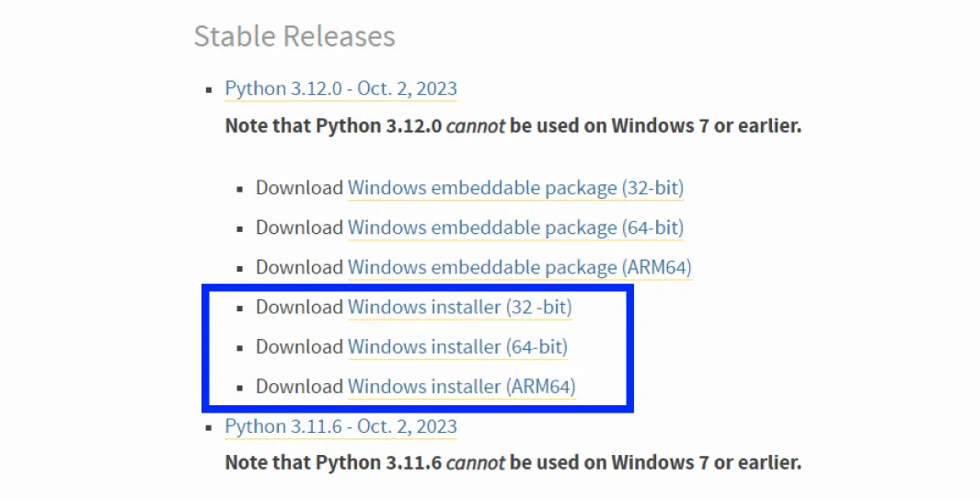Open the Python 3.11.6 - Oct. 2, 2023 link
The height and width of the screenshot is (501, 980).
pos(340,426)
